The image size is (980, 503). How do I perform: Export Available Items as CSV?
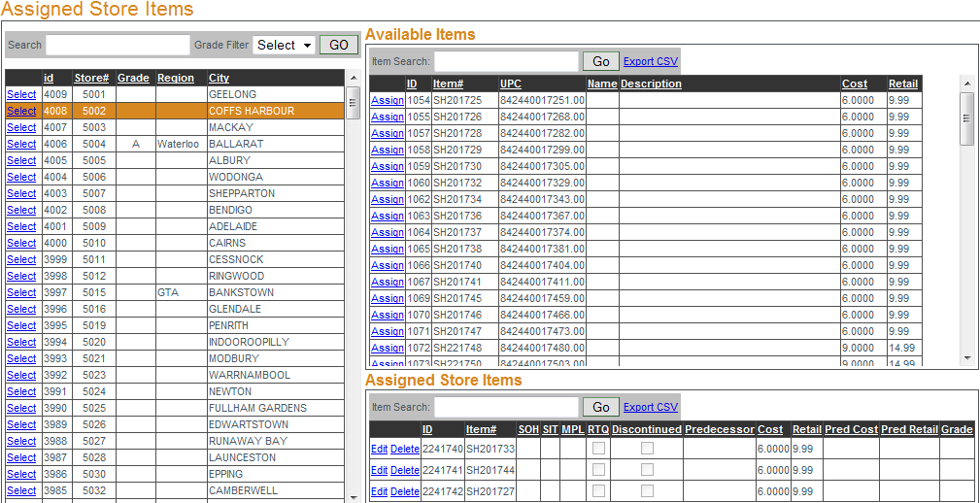pyautogui.click(x=651, y=61)
